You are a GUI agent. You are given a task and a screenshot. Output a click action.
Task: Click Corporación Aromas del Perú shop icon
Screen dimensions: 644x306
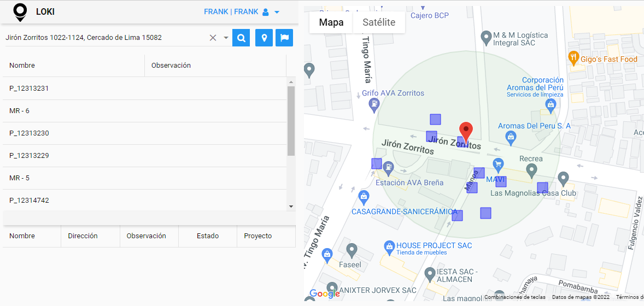coord(551,107)
